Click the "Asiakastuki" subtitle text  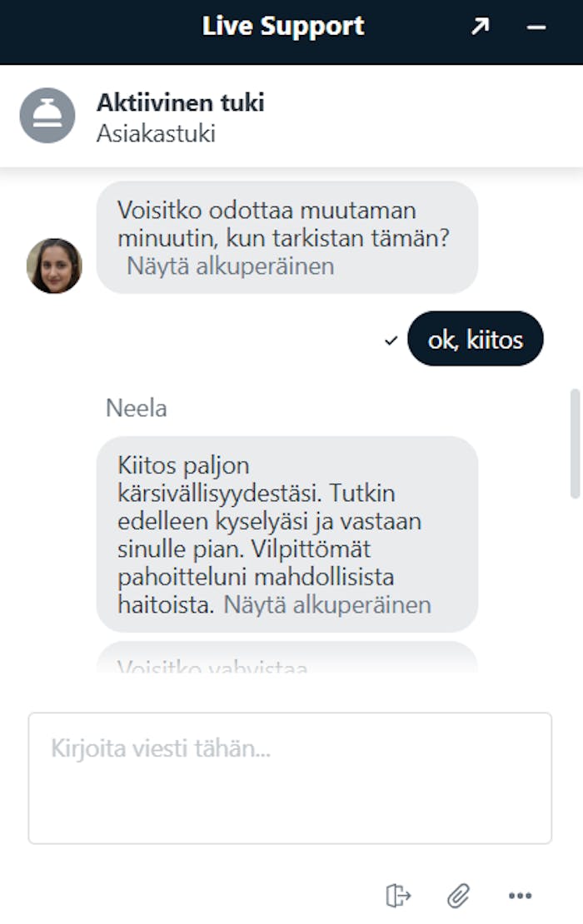point(156,133)
